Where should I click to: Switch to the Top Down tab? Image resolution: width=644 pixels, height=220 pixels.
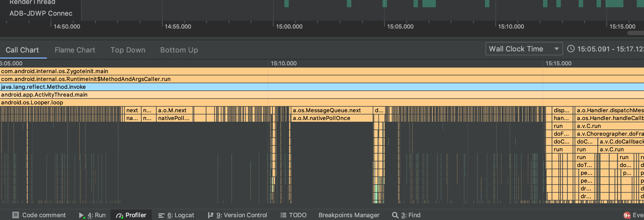(x=128, y=50)
